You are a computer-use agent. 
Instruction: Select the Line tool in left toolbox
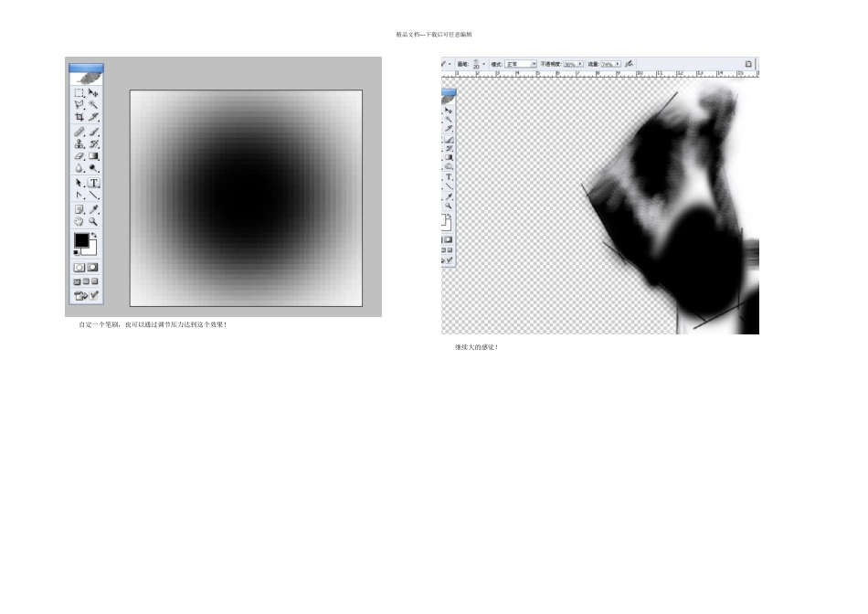pyautogui.click(x=93, y=195)
